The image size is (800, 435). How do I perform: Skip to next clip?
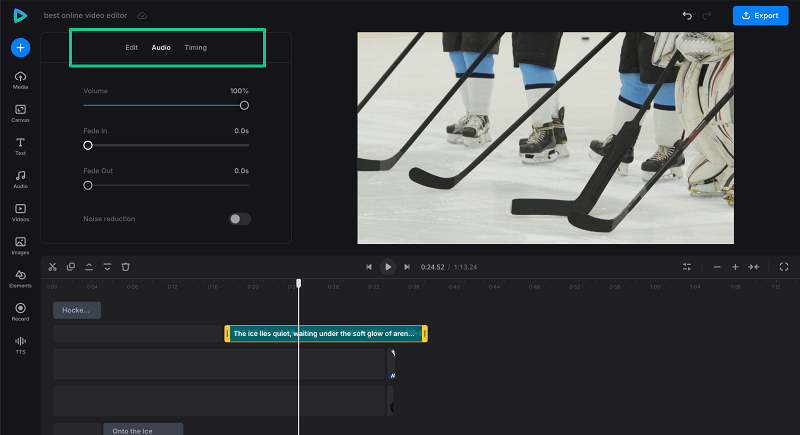pos(407,267)
